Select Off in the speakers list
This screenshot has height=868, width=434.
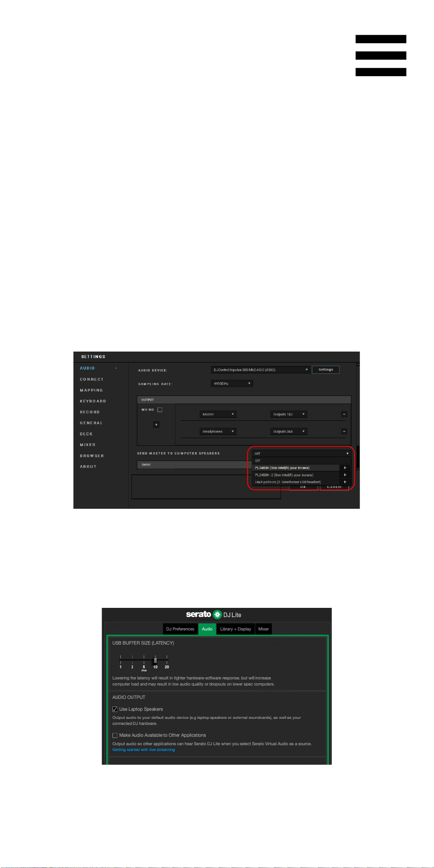coord(301,461)
